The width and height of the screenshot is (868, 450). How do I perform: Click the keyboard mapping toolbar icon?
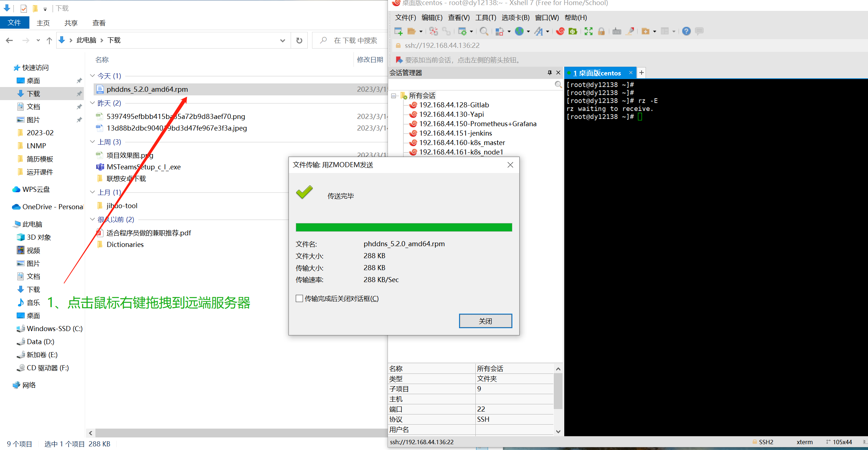(617, 32)
